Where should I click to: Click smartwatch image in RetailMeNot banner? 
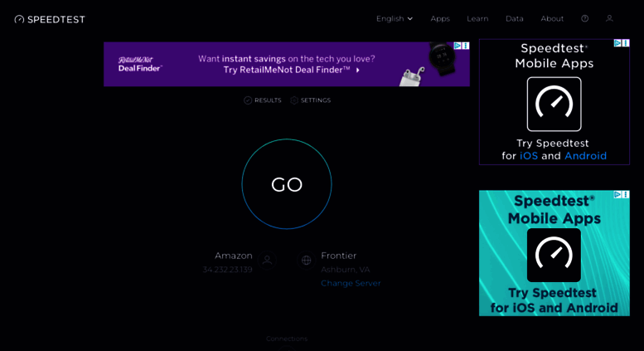click(x=442, y=58)
